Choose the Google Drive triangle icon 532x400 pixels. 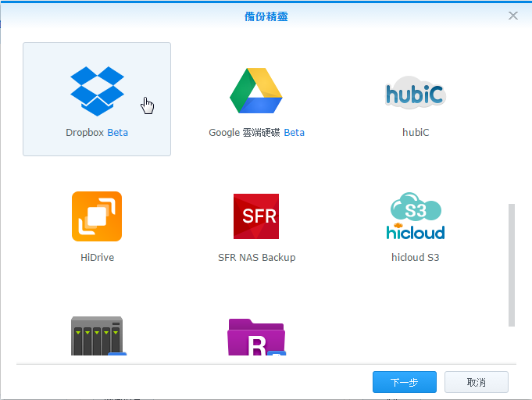pos(255,91)
